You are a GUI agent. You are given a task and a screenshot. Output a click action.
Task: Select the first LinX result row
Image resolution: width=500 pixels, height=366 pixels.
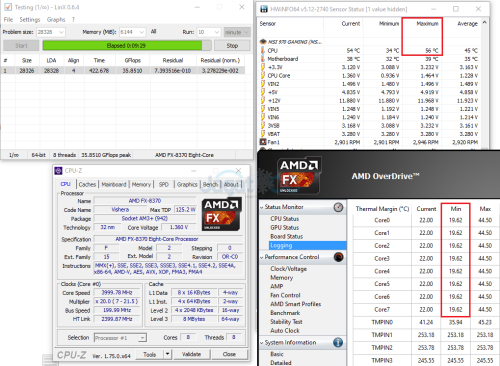tap(123, 71)
